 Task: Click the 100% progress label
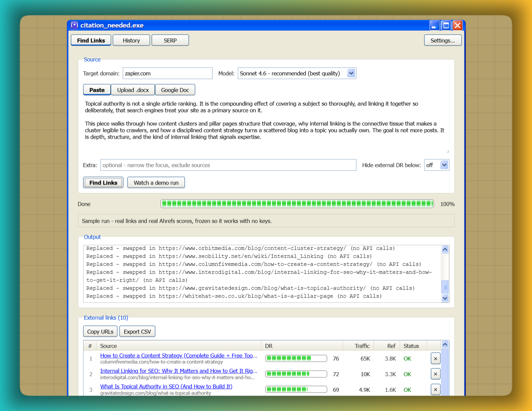coord(448,204)
